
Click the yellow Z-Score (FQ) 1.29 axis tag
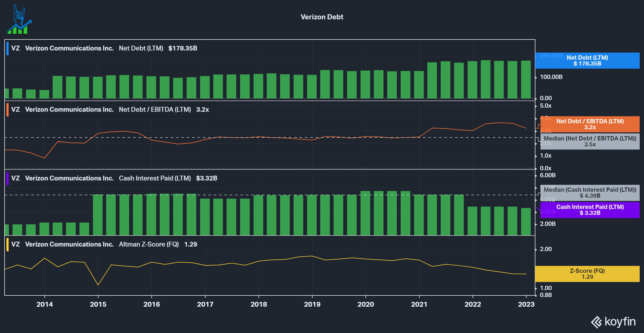point(587,274)
